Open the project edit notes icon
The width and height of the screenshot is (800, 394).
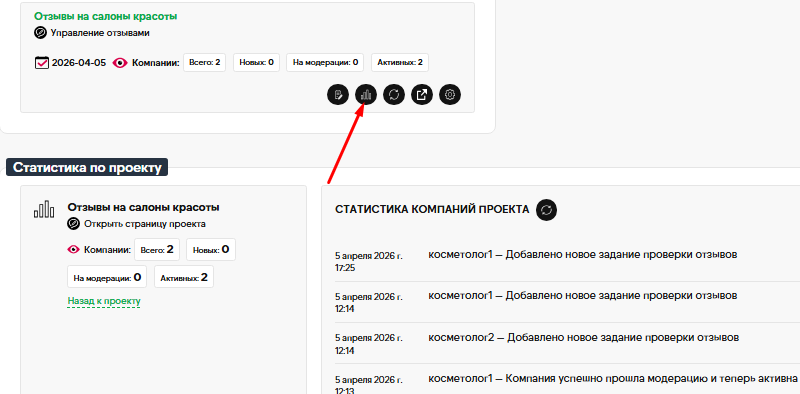[x=338, y=94]
